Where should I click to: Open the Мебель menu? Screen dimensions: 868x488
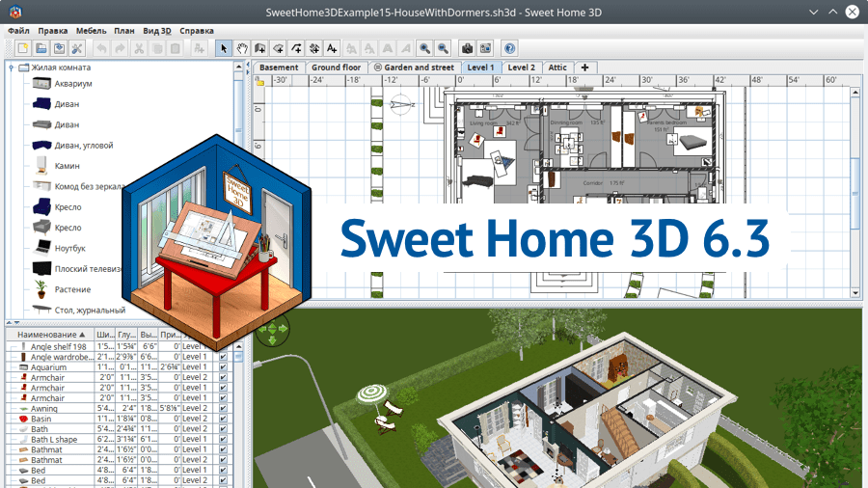90,31
